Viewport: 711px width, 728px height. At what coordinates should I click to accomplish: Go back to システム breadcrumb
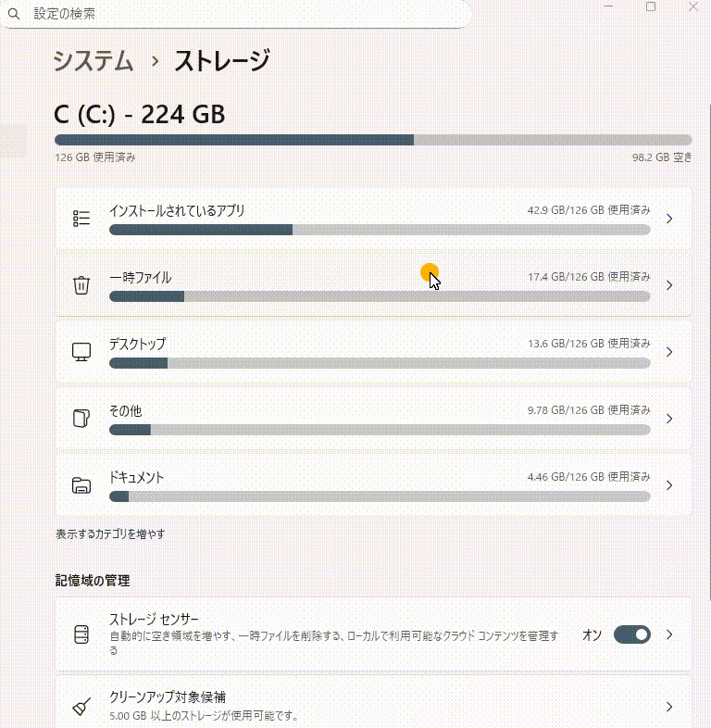pyautogui.click(x=94, y=61)
